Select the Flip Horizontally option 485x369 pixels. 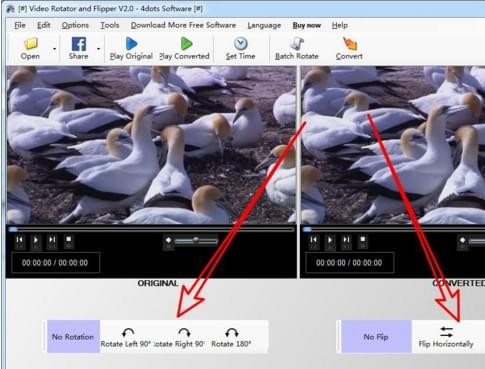(x=446, y=337)
